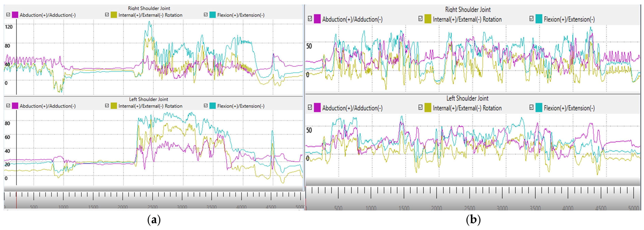This screenshot has width=644, height=230.
Task: Click olive Rotation swatch in panel (b) right shoulder
Action: click(x=428, y=19)
